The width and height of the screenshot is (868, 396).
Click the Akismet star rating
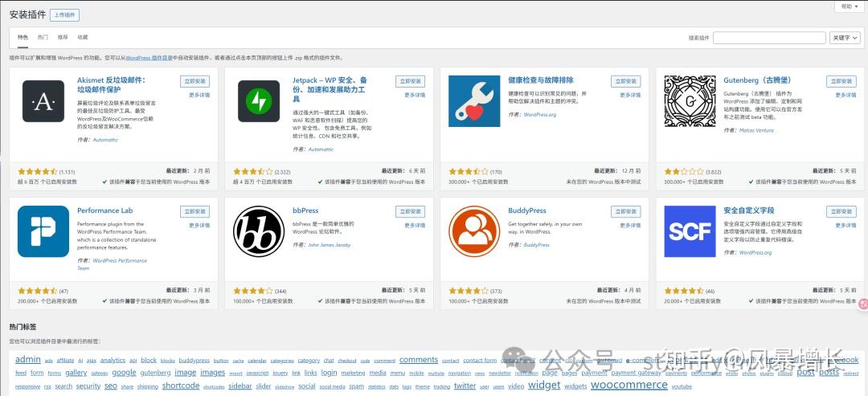click(37, 171)
